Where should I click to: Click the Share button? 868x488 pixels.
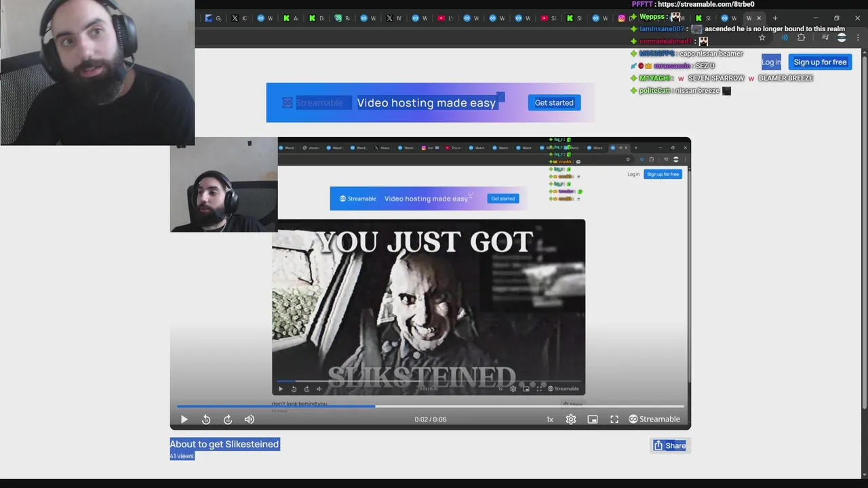point(669,445)
